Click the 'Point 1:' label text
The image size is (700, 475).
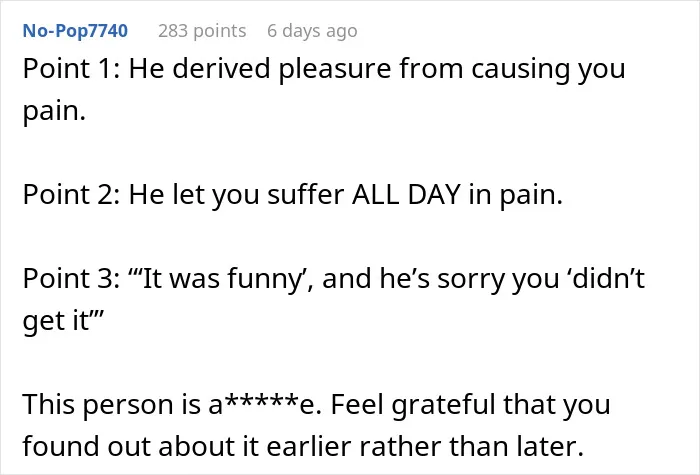(71, 69)
